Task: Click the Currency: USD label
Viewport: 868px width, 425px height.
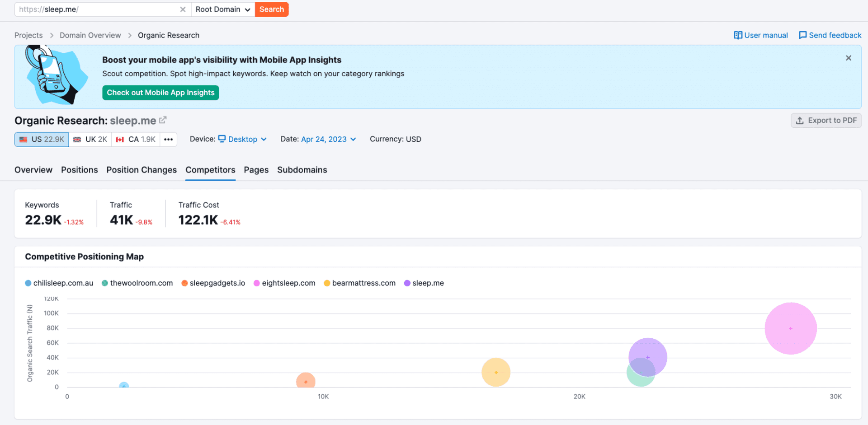Action: coord(396,139)
